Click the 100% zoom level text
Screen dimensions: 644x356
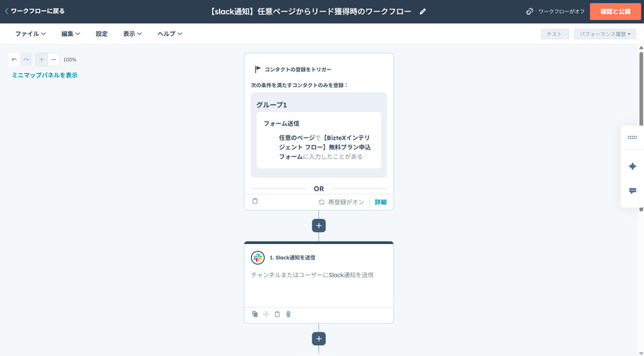(70, 59)
